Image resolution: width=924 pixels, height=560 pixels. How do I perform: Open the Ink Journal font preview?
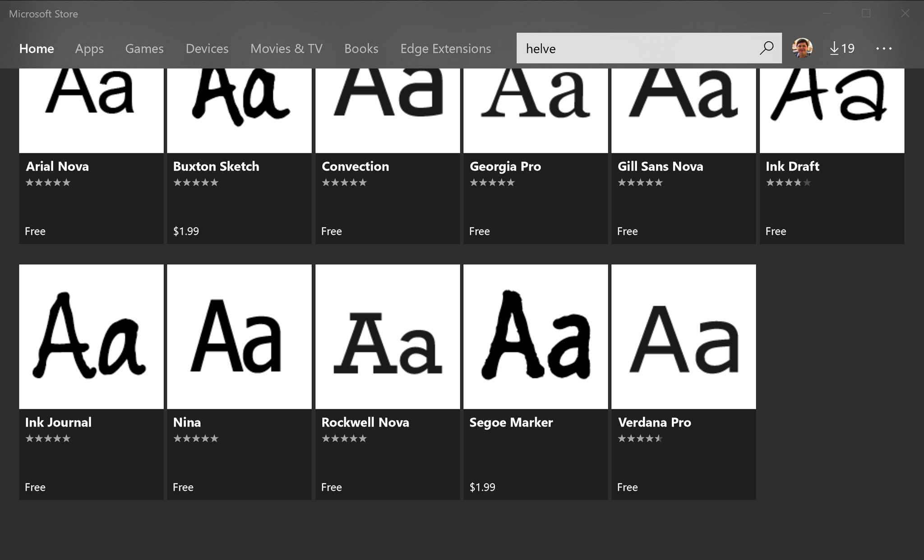[91, 337]
